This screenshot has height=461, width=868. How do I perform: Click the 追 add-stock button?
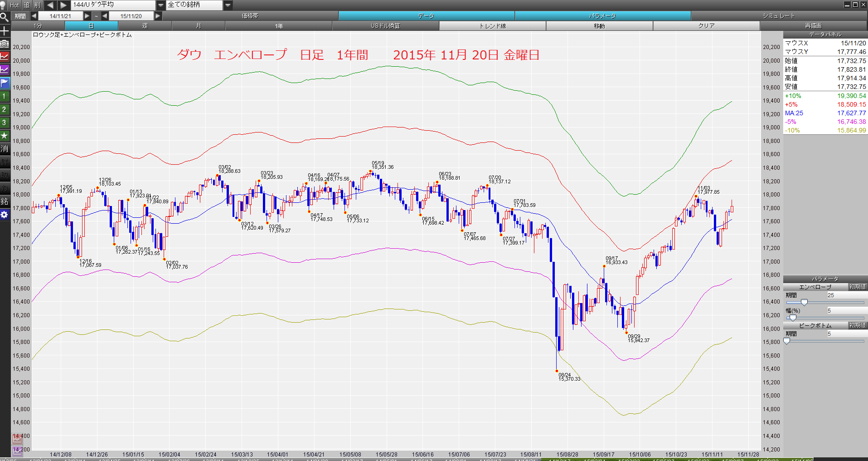coord(27,5)
